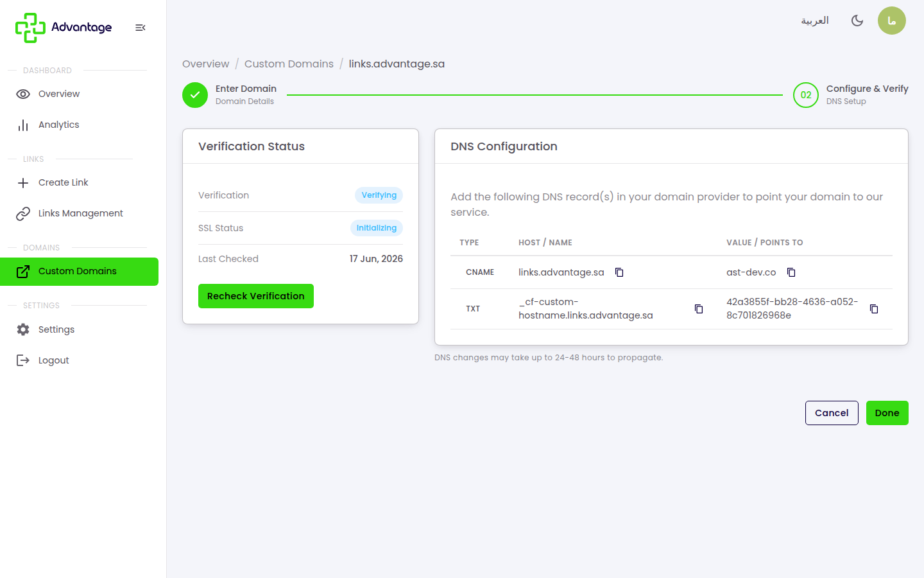The image size is (924, 578).
Task: Copy the TXT host _cf-custom-hostname record
Action: tap(699, 309)
